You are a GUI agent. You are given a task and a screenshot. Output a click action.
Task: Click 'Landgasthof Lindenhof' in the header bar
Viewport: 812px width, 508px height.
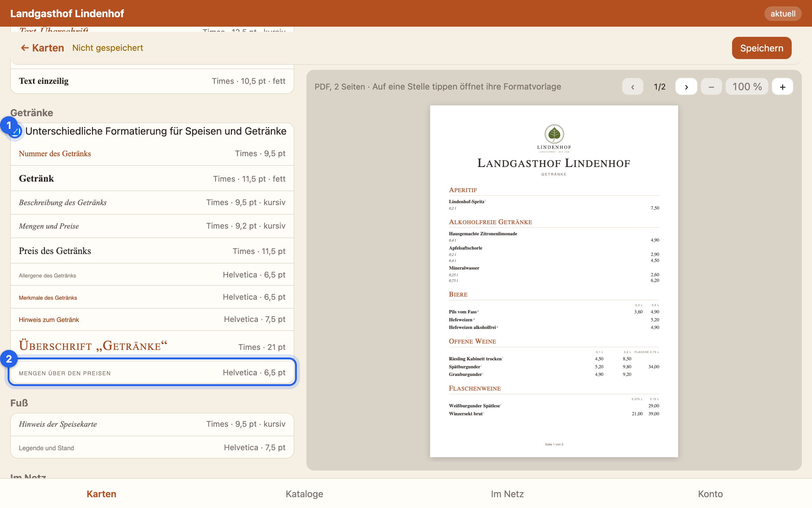tap(67, 13)
